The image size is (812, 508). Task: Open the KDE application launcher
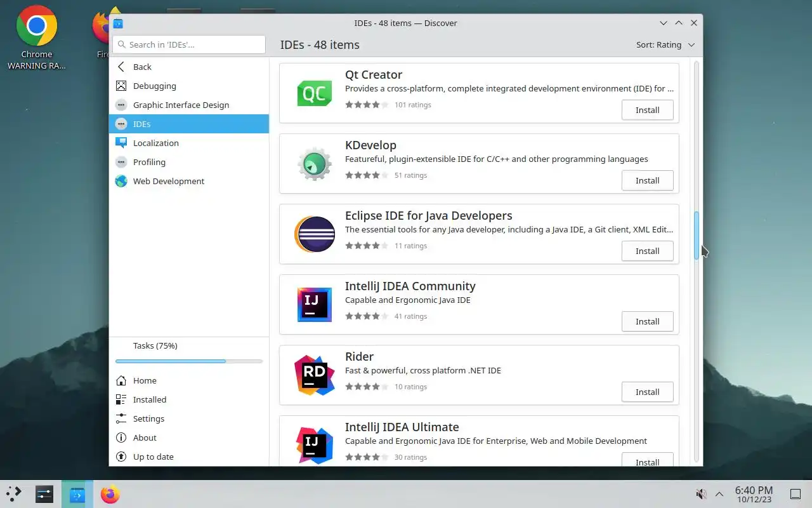(x=14, y=494)
